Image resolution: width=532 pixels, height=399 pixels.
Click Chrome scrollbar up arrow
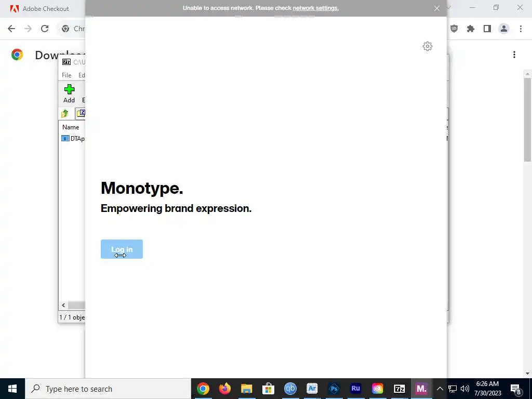(x=528, y=74)
